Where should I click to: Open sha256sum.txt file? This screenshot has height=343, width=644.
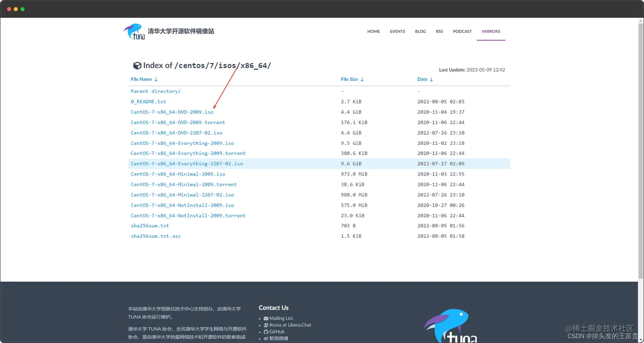click(x=150, y=226)
